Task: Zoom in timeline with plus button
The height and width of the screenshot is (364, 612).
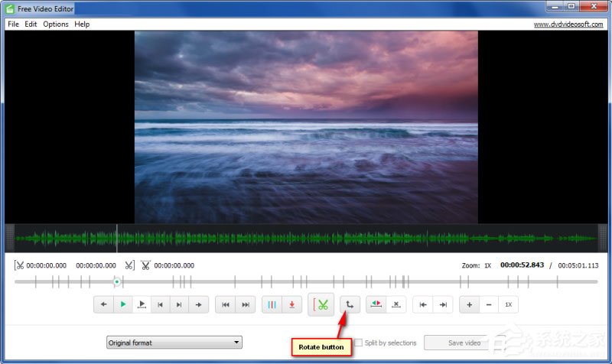Action: (x=470, y=304)
